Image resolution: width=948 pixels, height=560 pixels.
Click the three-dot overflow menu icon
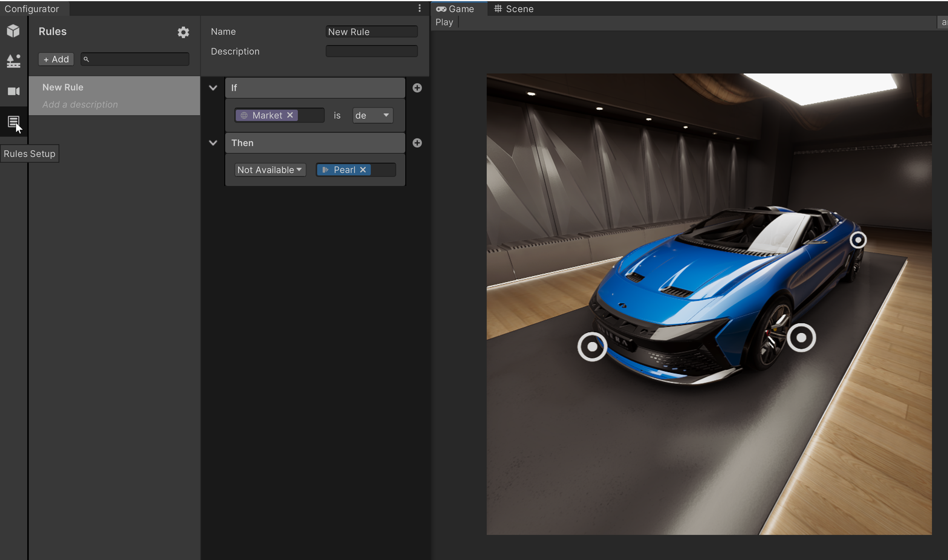[x=420, y=8]
